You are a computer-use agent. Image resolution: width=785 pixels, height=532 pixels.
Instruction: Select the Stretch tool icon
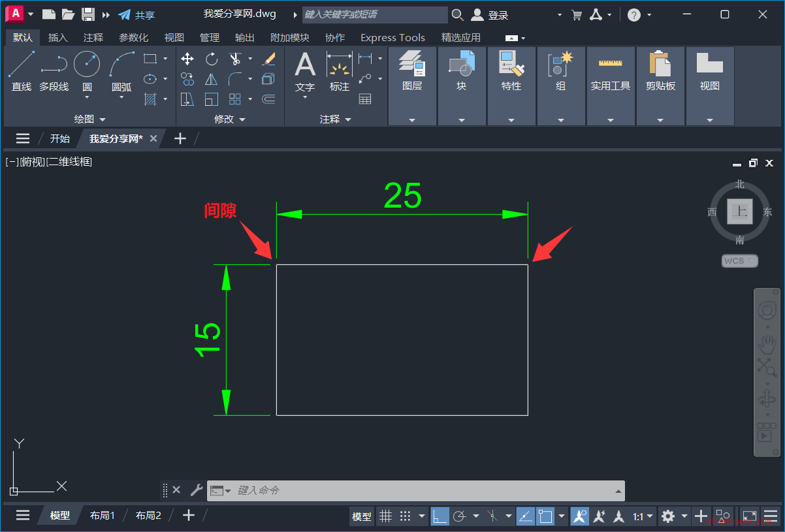187,99
